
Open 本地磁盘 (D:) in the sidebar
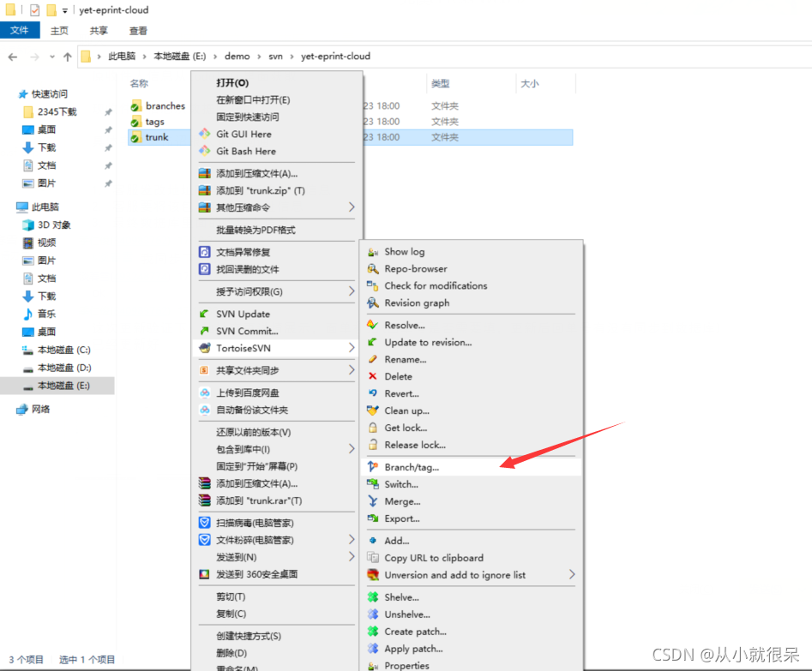tap(64, 368)
